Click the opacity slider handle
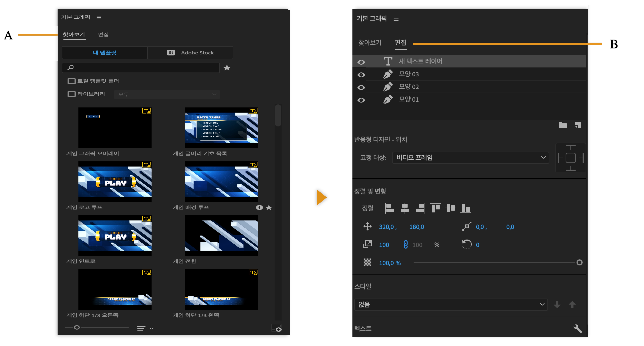The width and height of the screenshot is (644, 346). coord(579,262)
